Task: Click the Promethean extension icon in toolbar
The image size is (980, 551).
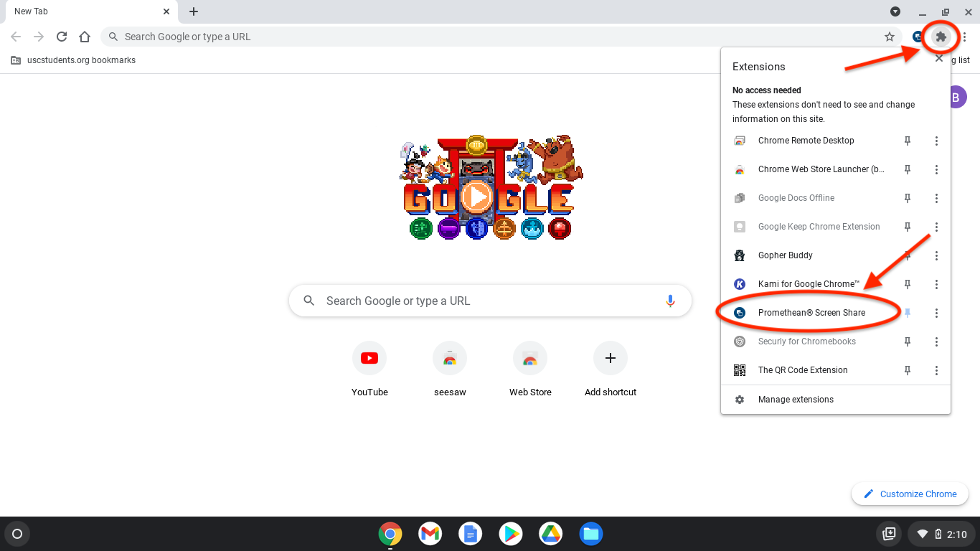Action: [x=918, y=37]
